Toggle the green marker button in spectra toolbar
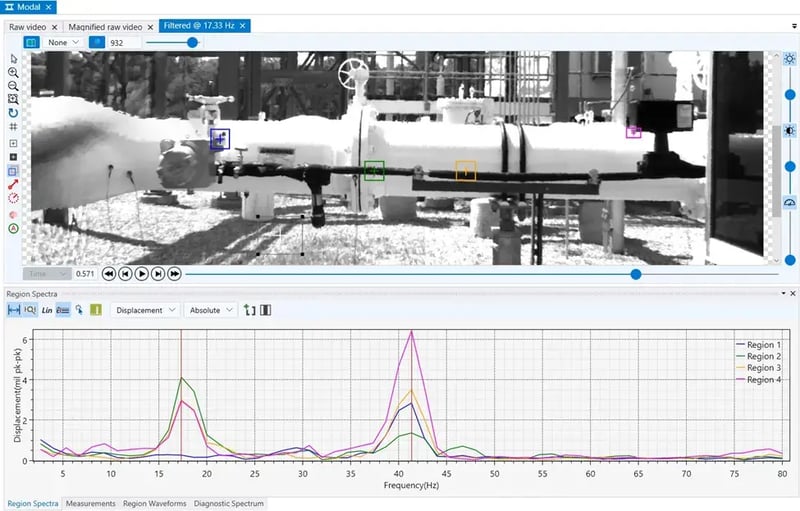Viewport: 800px width, 511px height. point(95,310)
